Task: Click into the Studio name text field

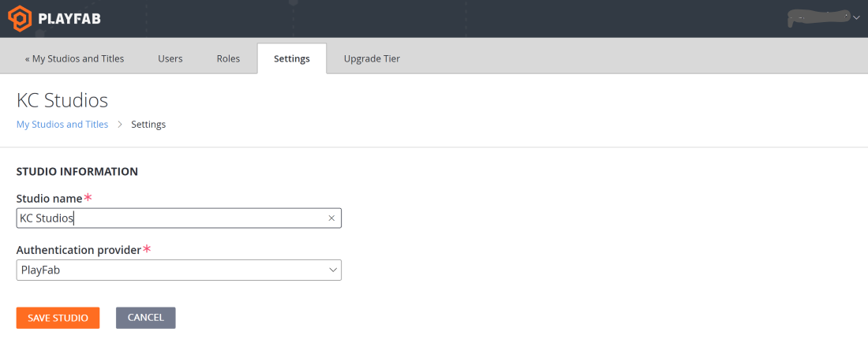Action: coord(179,218)
